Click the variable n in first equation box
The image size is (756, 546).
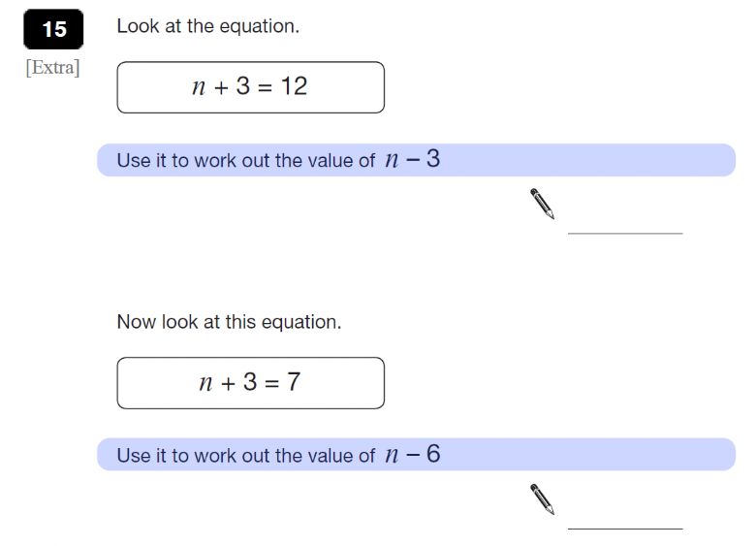(199, 88)
